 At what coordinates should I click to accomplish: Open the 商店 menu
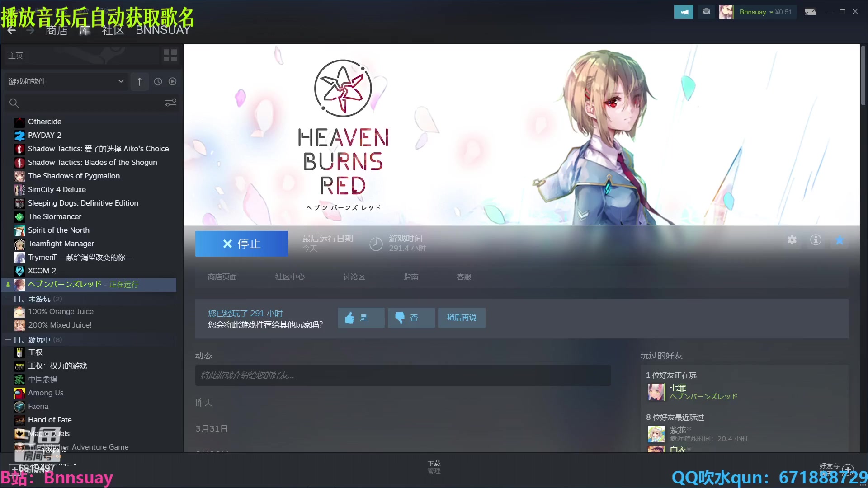click(x=57, y=30)
